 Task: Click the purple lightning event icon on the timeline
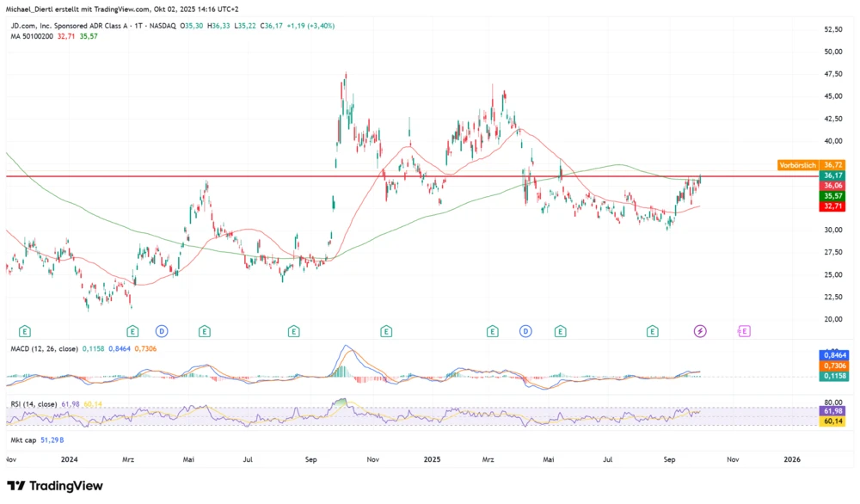699,330
